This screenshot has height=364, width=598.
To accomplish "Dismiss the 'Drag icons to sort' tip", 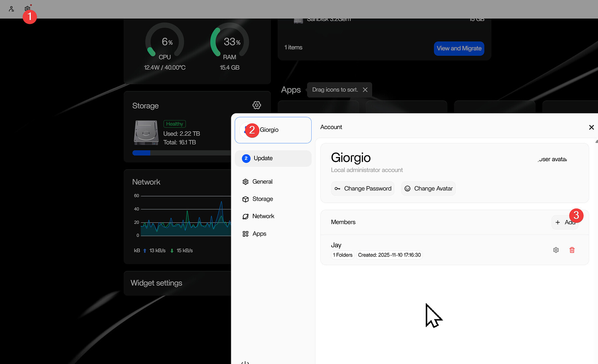I will click(x=365, y=90).
